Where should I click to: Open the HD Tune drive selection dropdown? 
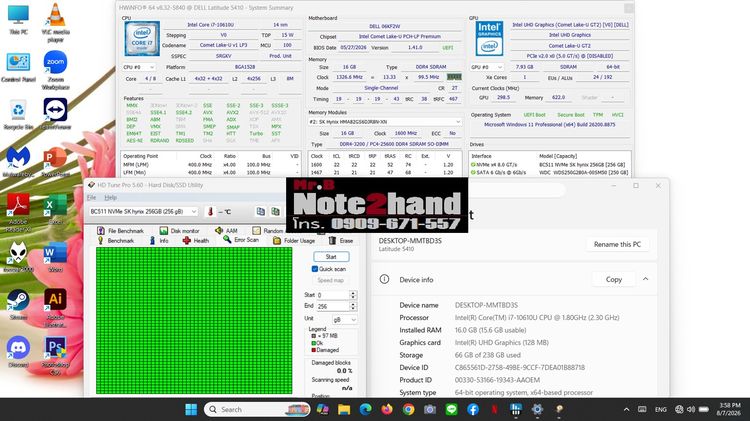pyautogui.click(x=143, y=211)
